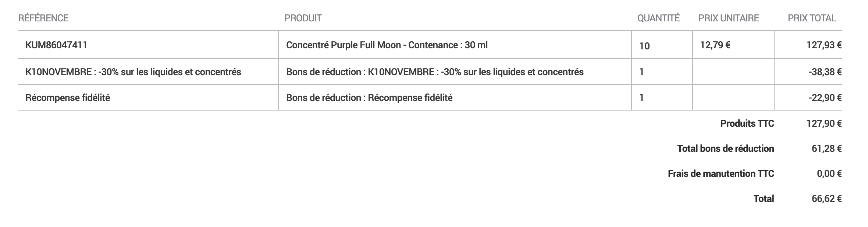Click quantity 10 in the Purple Full Moon row
This screenshot has height=227, width=868.
(x=644, y=46)
